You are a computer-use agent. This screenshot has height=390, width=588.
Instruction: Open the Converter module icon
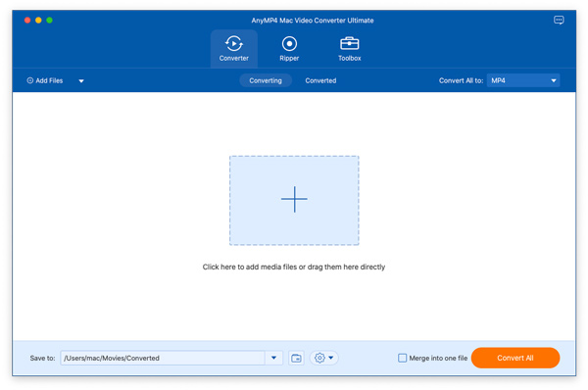(x=233, y=44)
